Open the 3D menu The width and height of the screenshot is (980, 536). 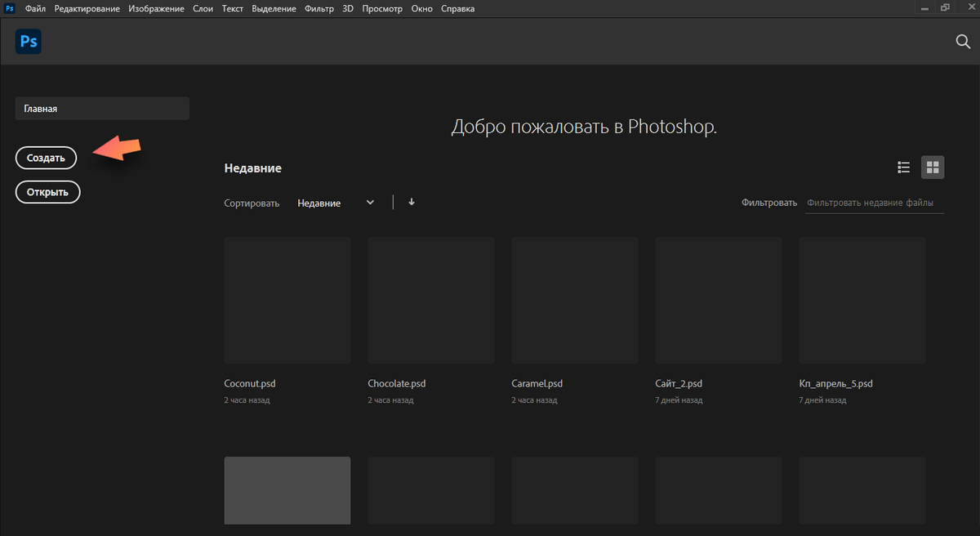tap(349, 8)
